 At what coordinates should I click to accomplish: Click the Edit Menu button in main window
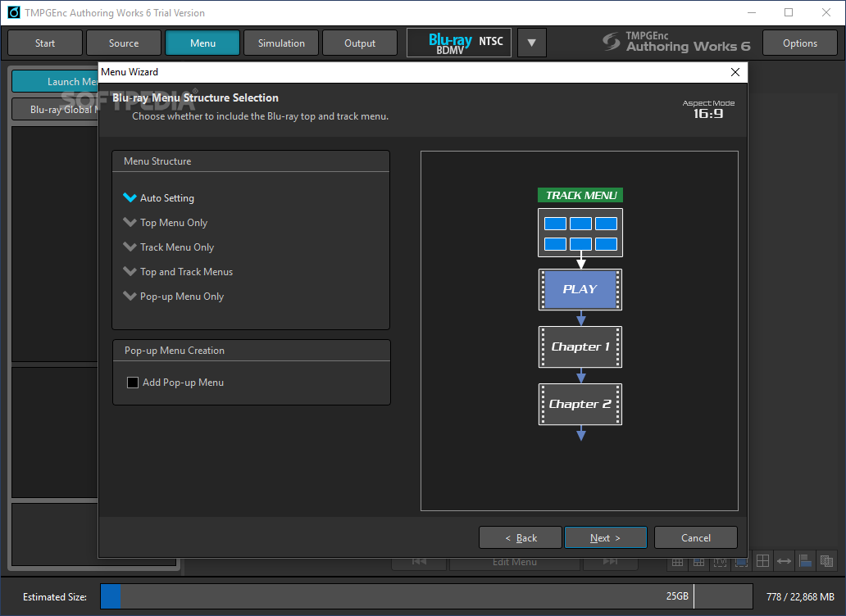(514, 562)
